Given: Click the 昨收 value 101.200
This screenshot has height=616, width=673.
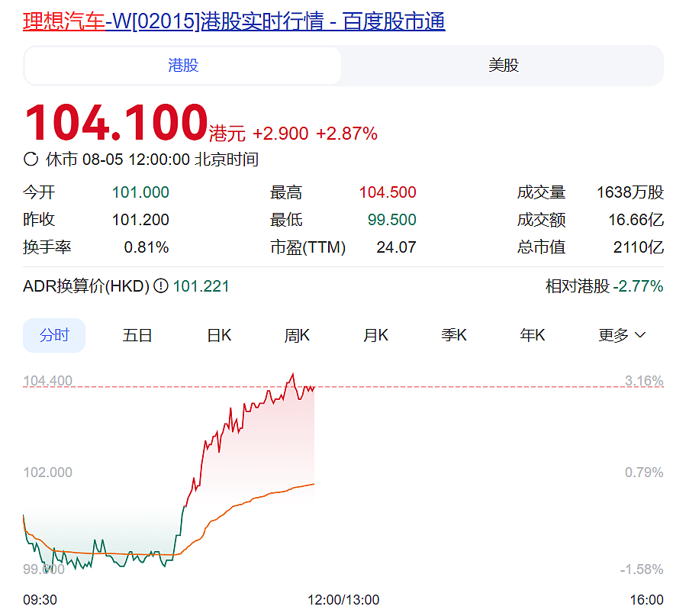Looking at the screenshot, I should pos(140,220).
